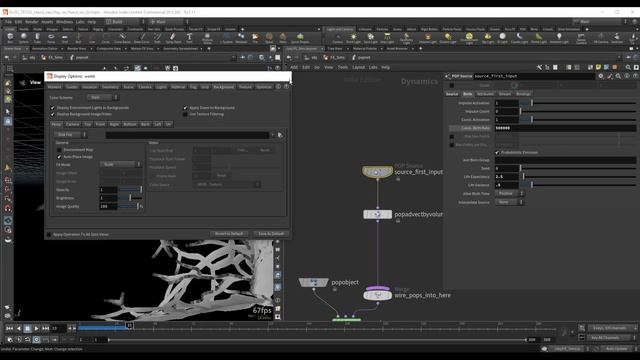640x360 pixels.
Task: Switch to Geometry tab in Display Options
Action: point(110,87)
